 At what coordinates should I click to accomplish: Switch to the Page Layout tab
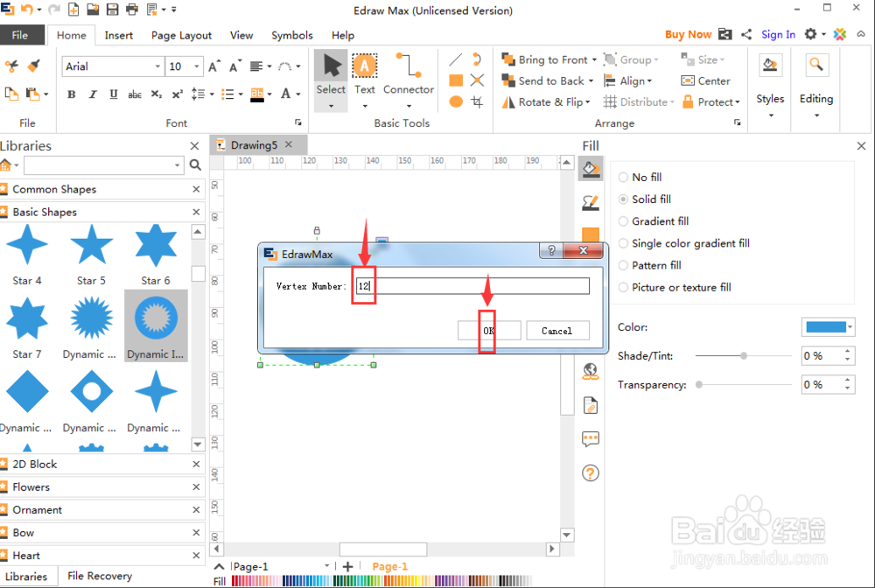coord(181,35)
